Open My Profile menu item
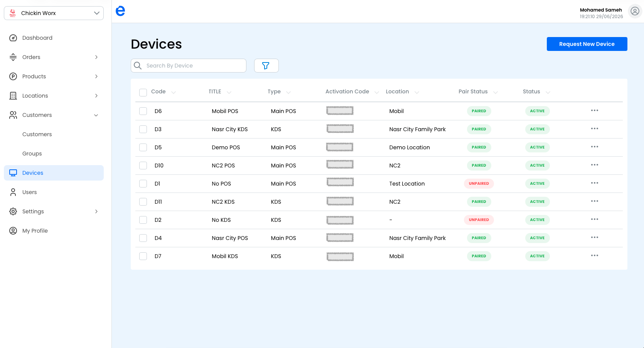The width and height of the screenshot is (644, 348). coord(54,231)
